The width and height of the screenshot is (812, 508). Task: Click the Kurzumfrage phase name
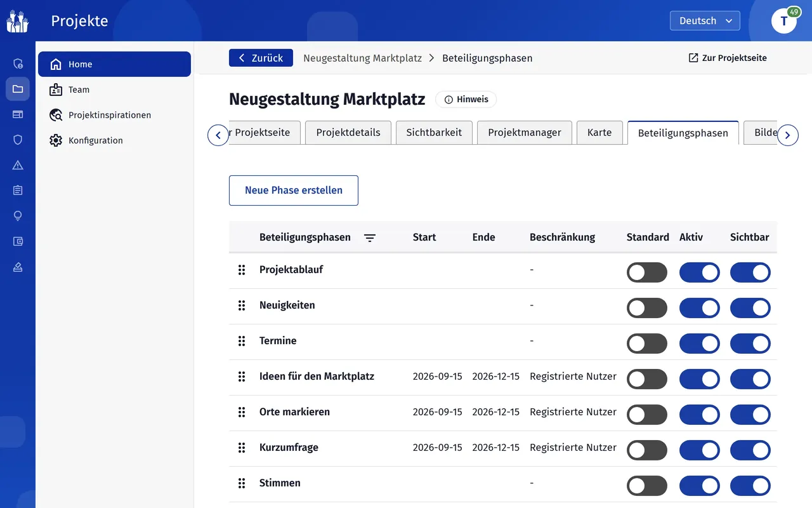click(289, 448)
